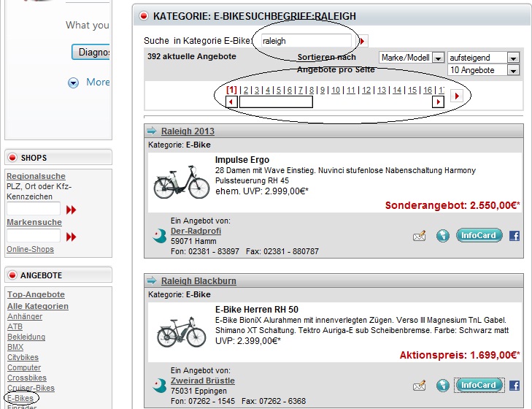Open Der-Radprofi website via globe icon

pyautogui.click(x=443, y=235)
